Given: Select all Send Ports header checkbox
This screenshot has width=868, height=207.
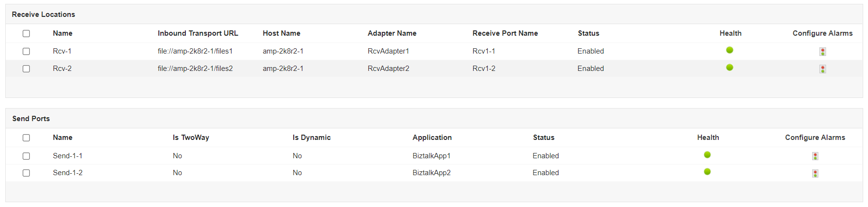Looking at the screenshot, I should (x=26, y=138).
